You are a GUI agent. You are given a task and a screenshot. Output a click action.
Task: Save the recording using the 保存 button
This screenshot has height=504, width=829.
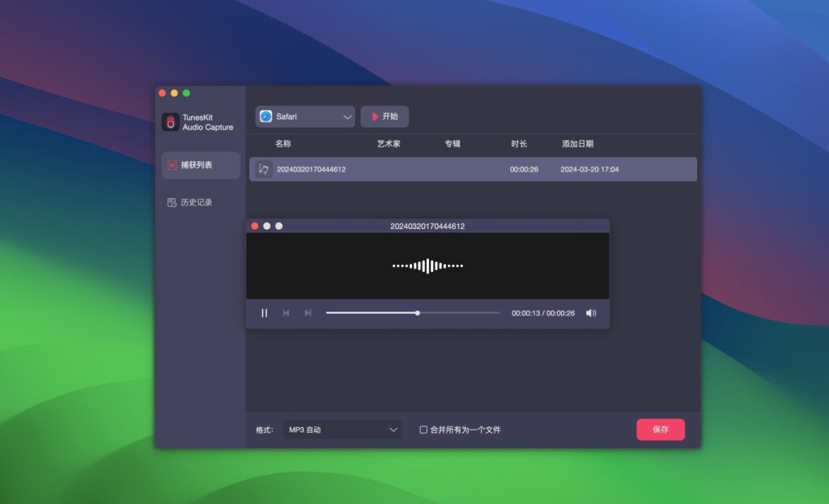coord(660,430)
